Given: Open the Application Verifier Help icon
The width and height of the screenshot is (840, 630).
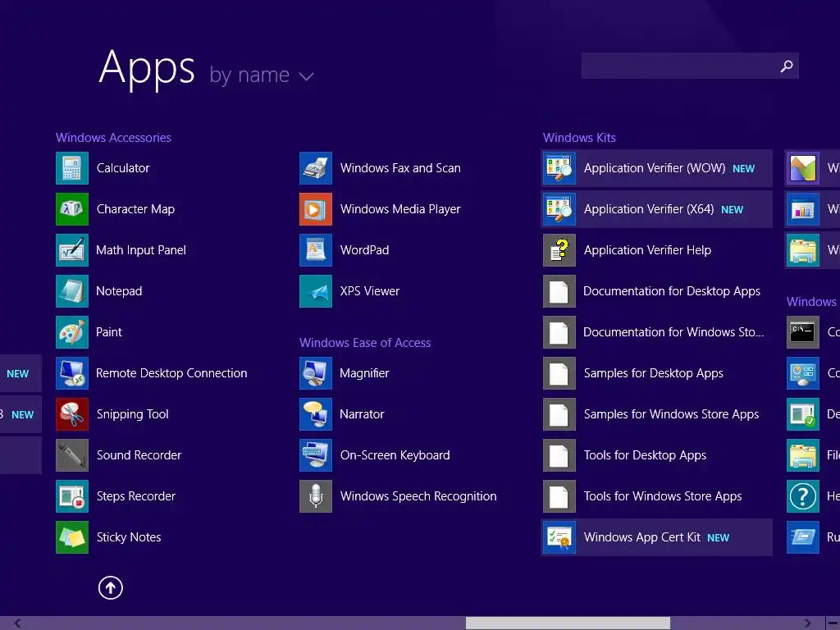Looking at the screenshot, I should pos(559,250).
